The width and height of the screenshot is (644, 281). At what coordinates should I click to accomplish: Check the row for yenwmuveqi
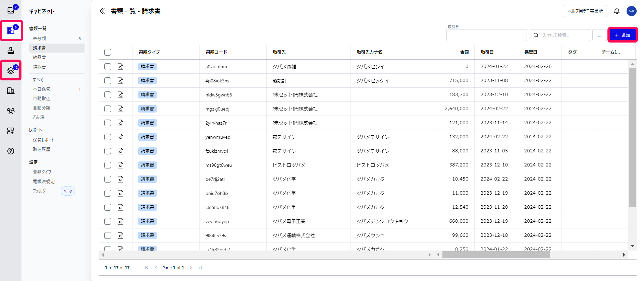pyautogui.click(x=108, y=137)
